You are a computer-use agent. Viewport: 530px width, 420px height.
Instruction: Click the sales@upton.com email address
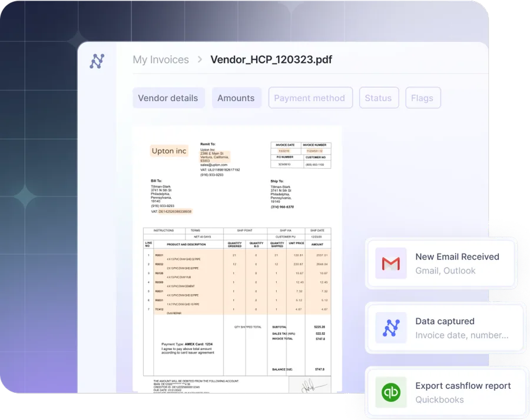(x=214, y=165)
